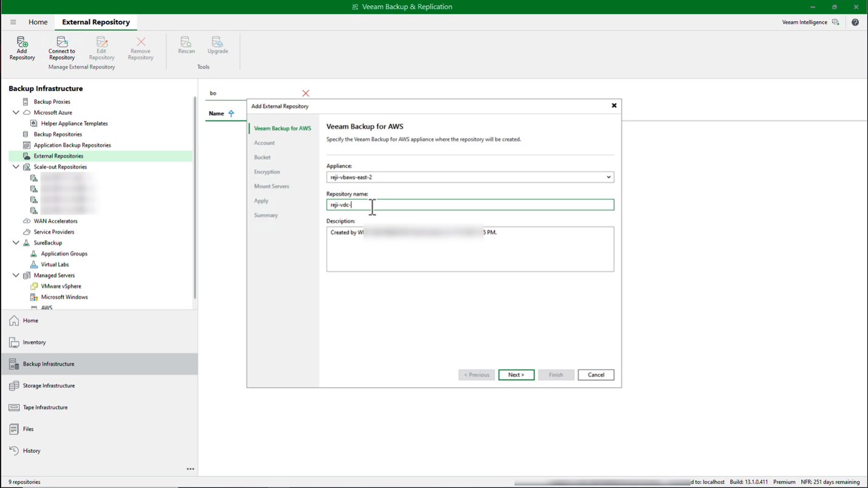
Task: Select Veeam Backup for AWS wizard step
Action: click(x=282, y=128)
